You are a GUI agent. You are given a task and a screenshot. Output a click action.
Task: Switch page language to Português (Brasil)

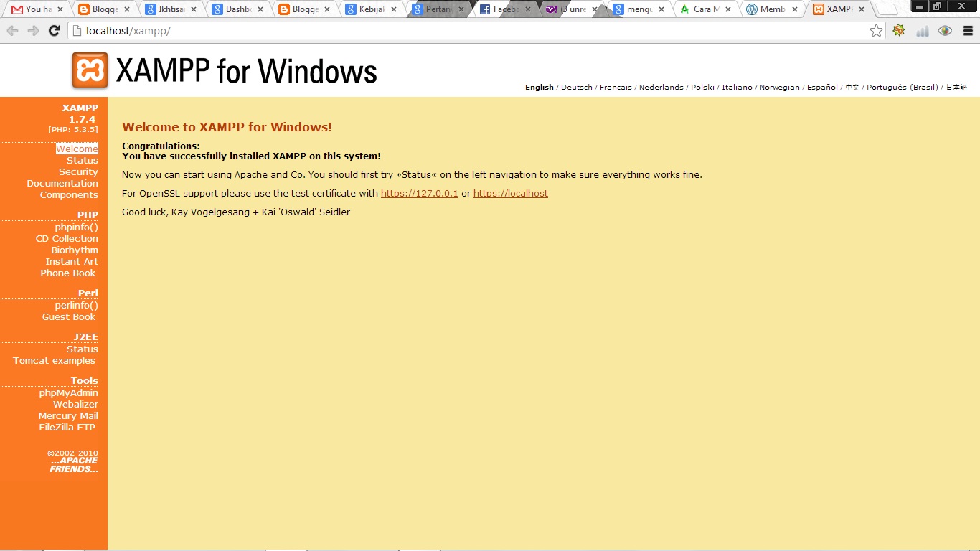pos(902,87)
